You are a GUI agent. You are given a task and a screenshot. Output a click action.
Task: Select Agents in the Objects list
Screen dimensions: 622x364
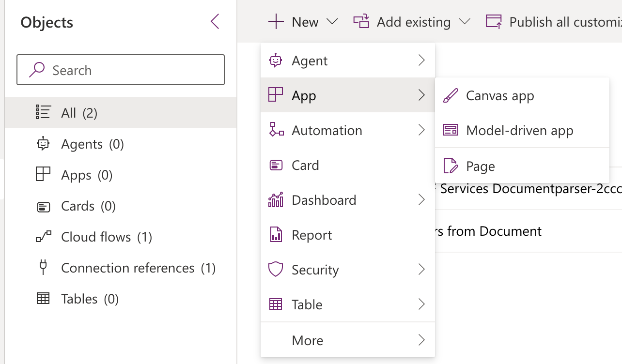(x=82, y=144)
